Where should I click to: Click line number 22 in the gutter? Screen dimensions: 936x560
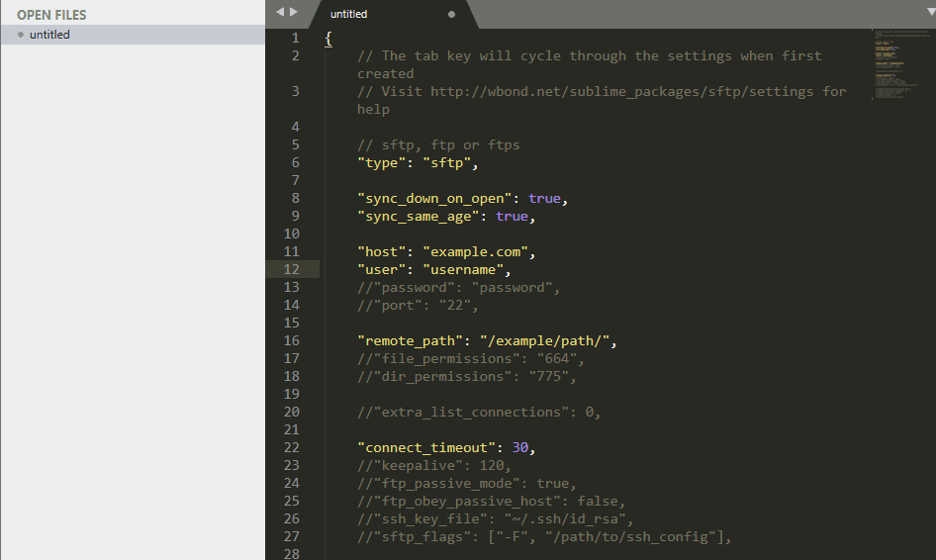point(291,447)
